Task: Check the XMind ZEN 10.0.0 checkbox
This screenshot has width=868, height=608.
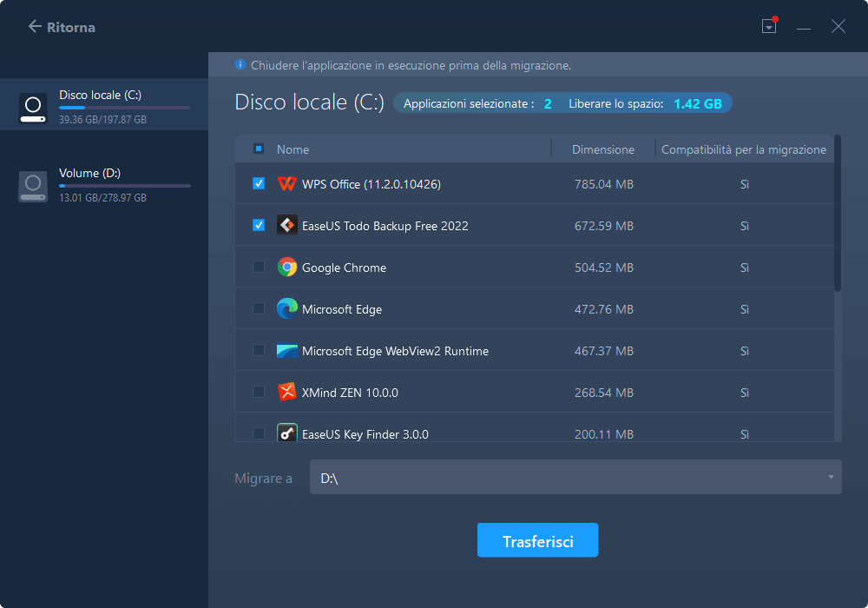Action: point(259,392)
